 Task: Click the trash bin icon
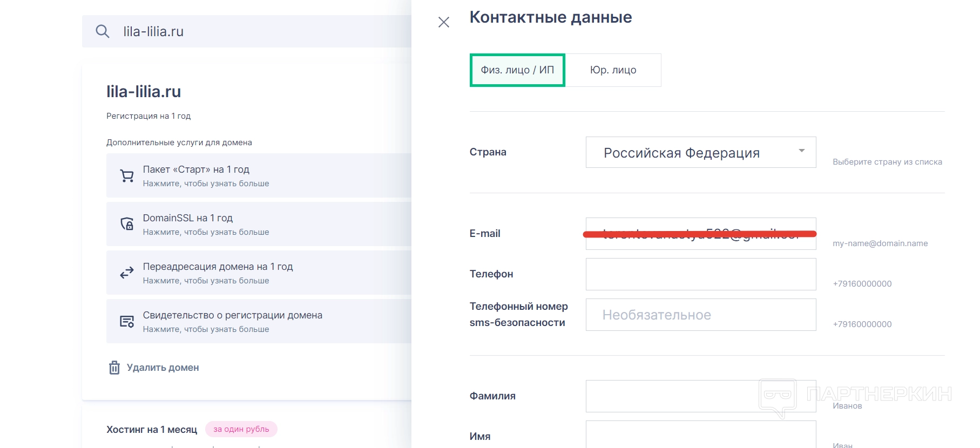click(x=114, y=368)
